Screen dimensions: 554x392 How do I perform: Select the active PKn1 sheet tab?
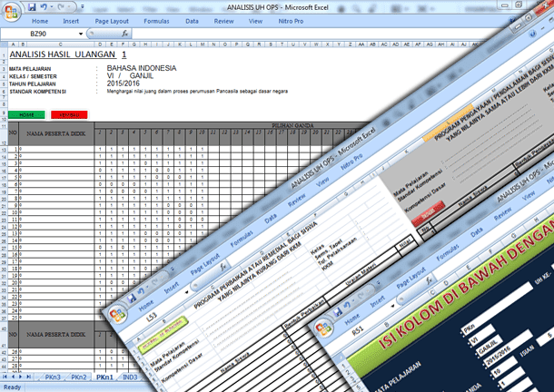tap(105, 377)
